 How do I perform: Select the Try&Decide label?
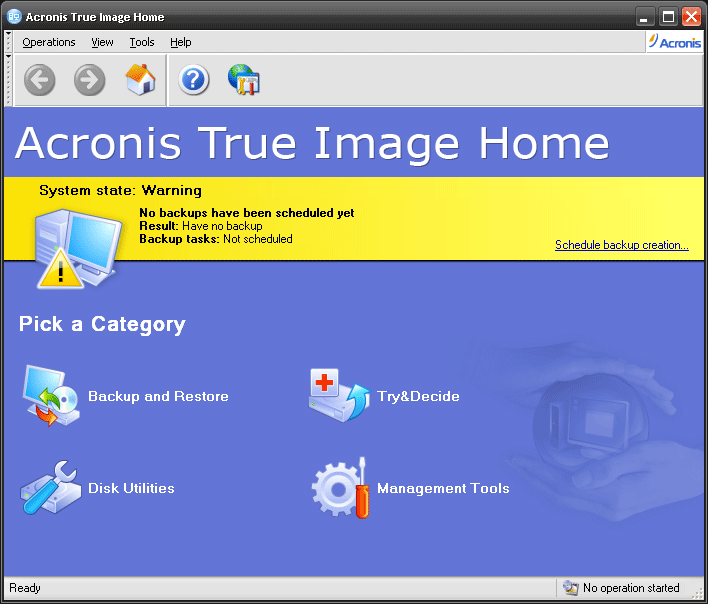418,396
